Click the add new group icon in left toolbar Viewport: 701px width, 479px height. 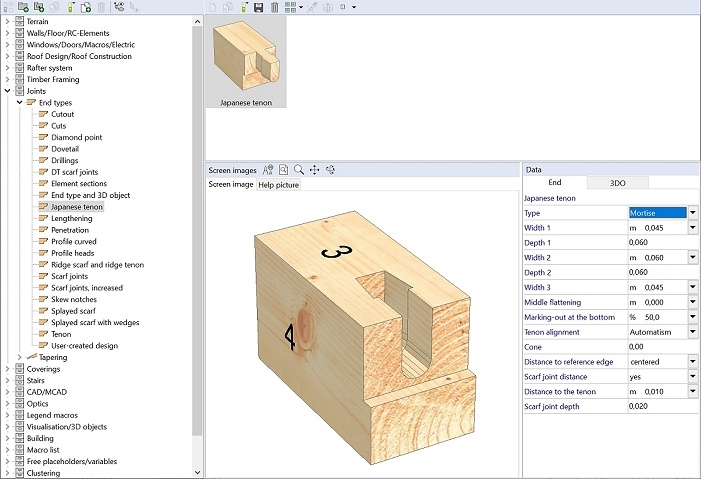39,7
